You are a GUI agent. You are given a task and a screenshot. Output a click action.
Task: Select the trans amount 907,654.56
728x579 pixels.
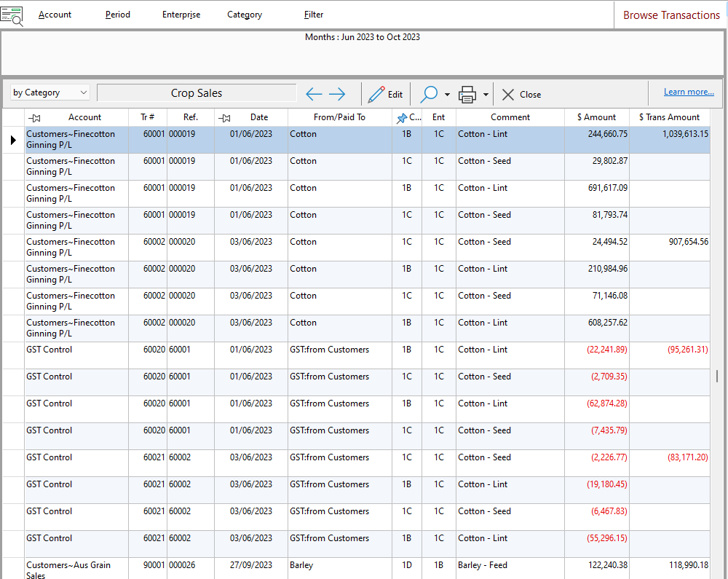(x=688, y=242)
